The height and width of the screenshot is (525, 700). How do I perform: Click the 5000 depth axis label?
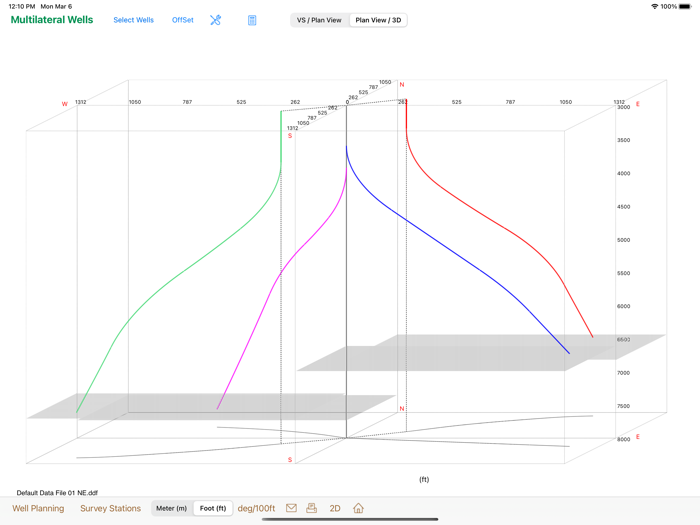click(x=623, y=240)
